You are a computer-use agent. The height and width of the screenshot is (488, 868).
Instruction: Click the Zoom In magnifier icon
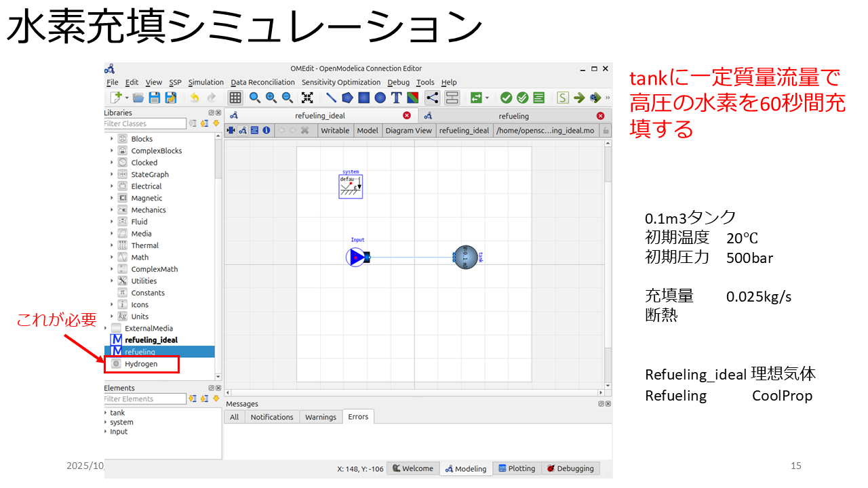[x=271, y=98]
